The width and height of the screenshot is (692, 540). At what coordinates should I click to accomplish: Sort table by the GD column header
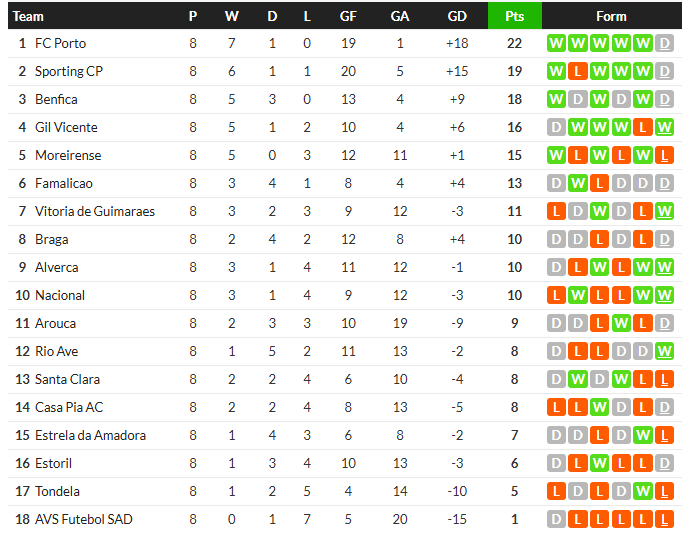click(x=457, y=16)
